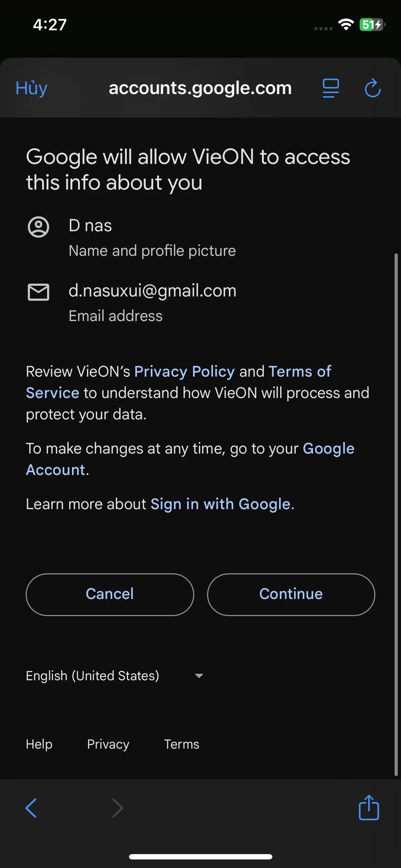Open the Privacy footer item

click(108, 744)
